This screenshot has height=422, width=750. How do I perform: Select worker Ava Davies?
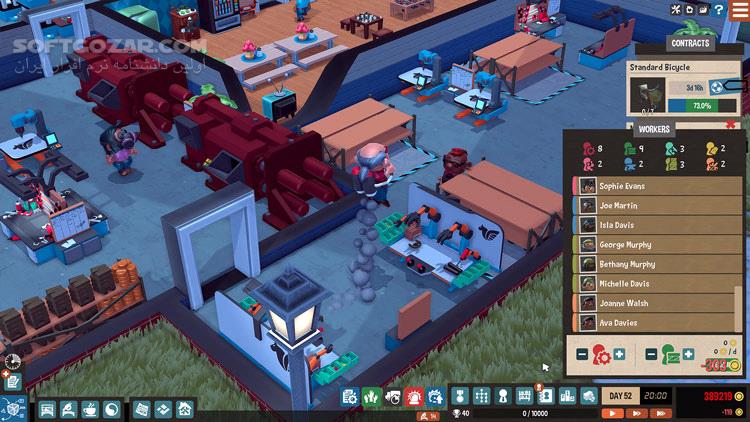[653, 323]
